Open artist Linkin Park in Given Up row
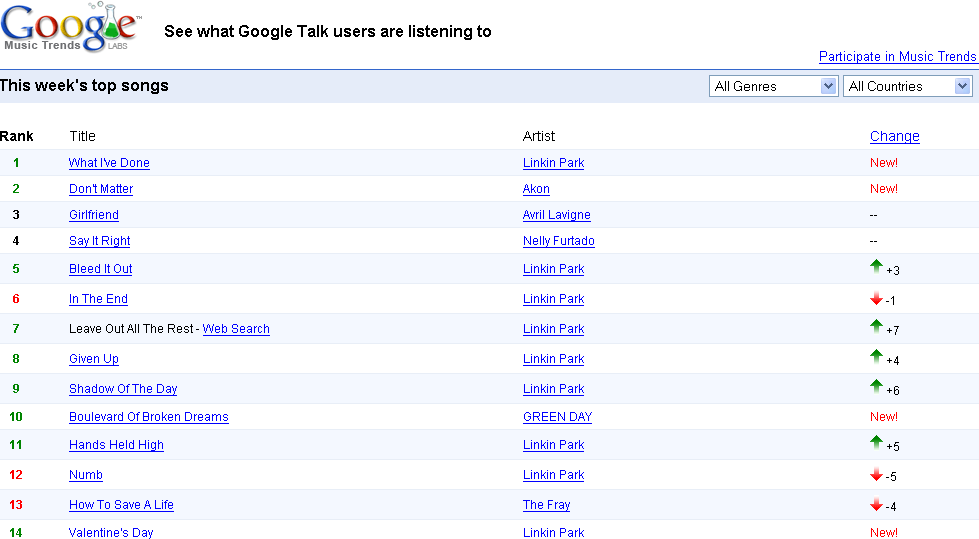 coord(553,359)
